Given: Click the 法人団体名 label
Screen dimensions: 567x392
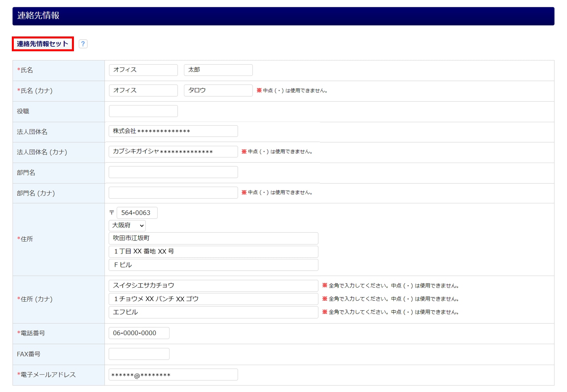Looking at the screenshot, I should tap(32, 132).
